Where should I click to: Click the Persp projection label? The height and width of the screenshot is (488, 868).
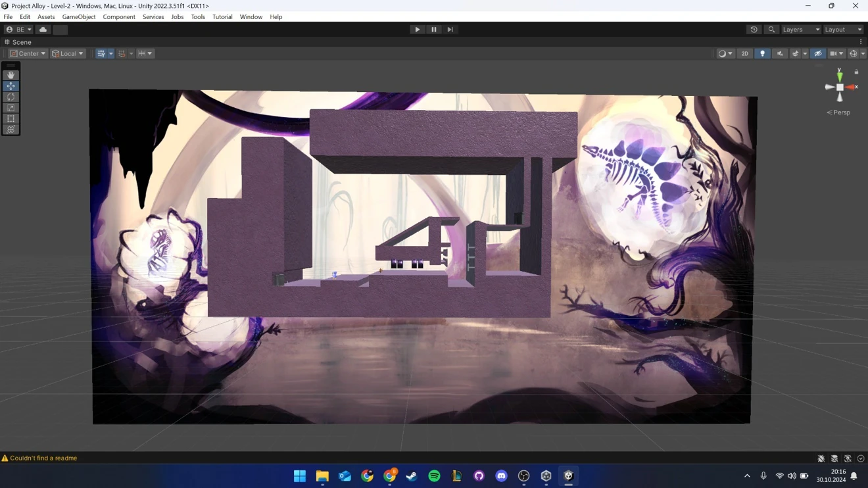point(841,112)
